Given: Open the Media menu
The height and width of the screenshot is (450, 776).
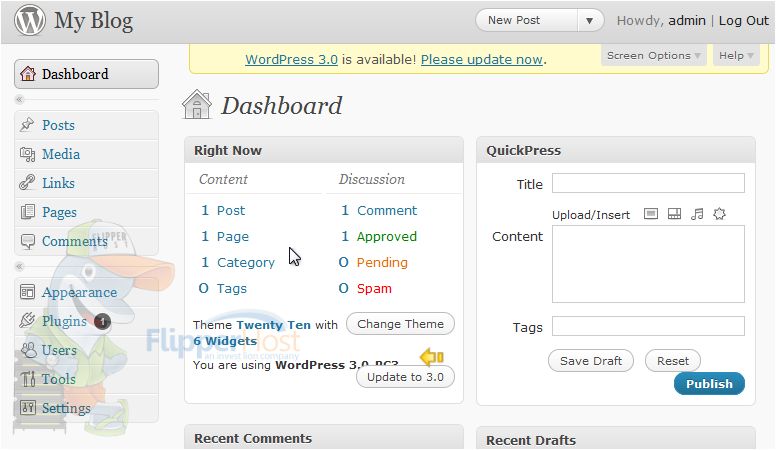Looking at the screenshot, I should click(87, 154).
